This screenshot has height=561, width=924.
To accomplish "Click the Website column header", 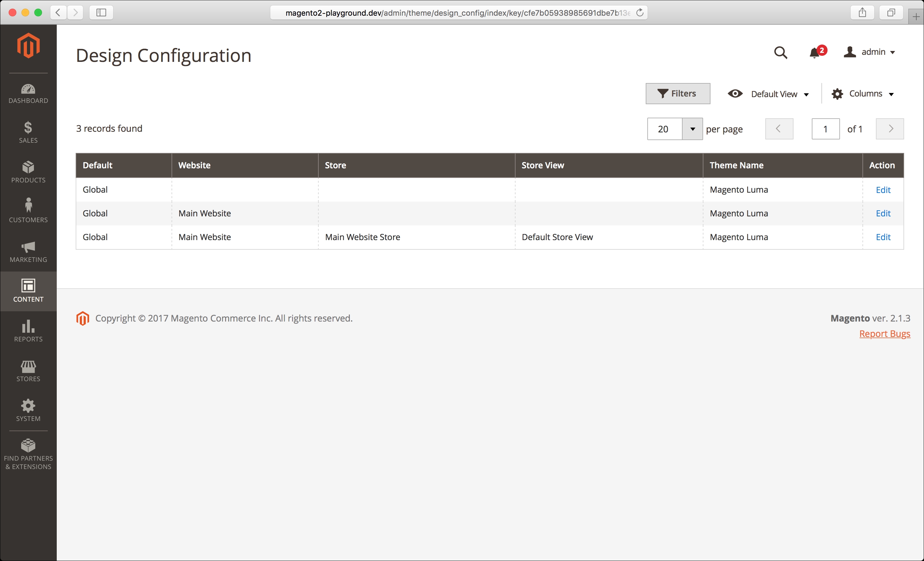I will pyautogui.click(x=245, y=165).
